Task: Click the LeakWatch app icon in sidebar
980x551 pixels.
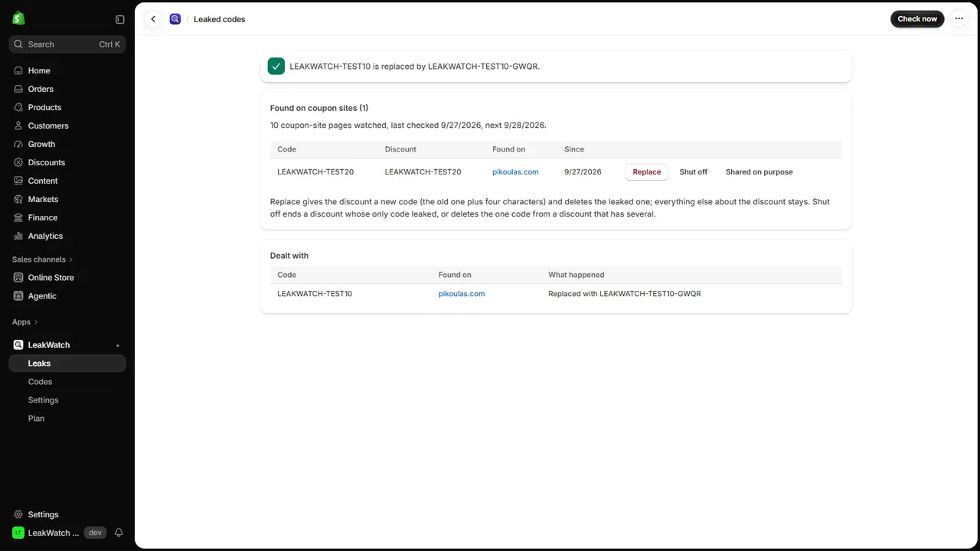Action: [x=18, y=344]
